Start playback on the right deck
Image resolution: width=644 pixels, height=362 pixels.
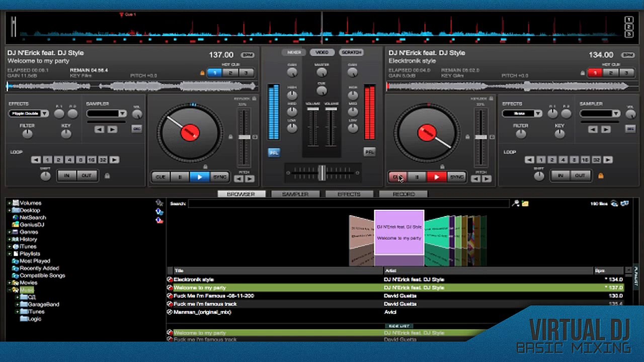[x=436, y=177]
